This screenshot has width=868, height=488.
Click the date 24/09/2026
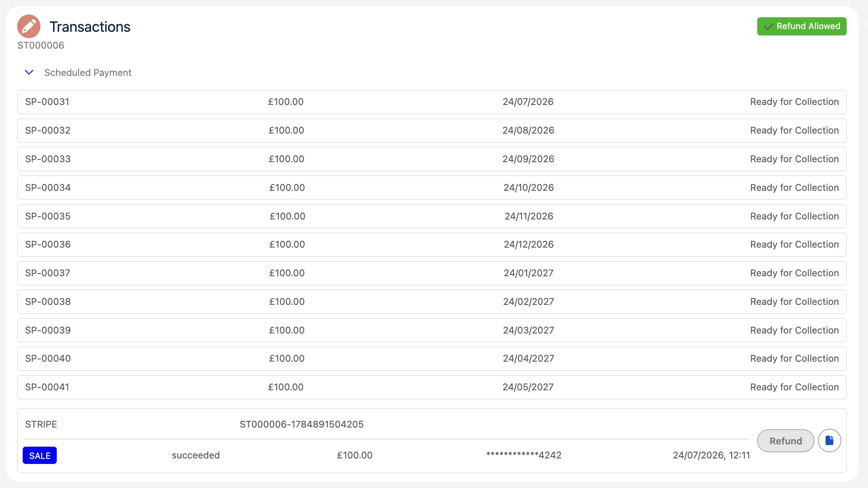pyautogui.click(x=528, y=159)
